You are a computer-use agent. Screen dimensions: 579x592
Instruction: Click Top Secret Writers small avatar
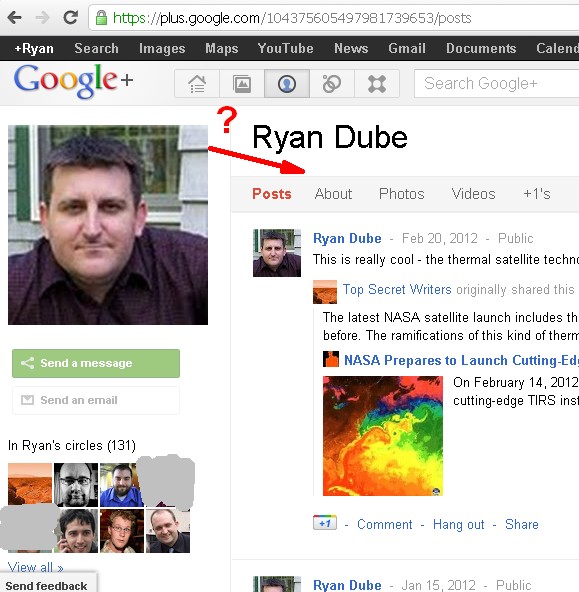click(325, 291)
